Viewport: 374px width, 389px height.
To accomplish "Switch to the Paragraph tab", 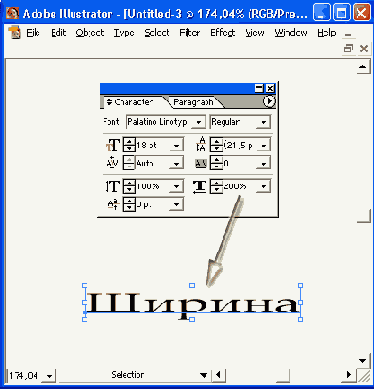I will pyautogui.click(x=193, y=102).
